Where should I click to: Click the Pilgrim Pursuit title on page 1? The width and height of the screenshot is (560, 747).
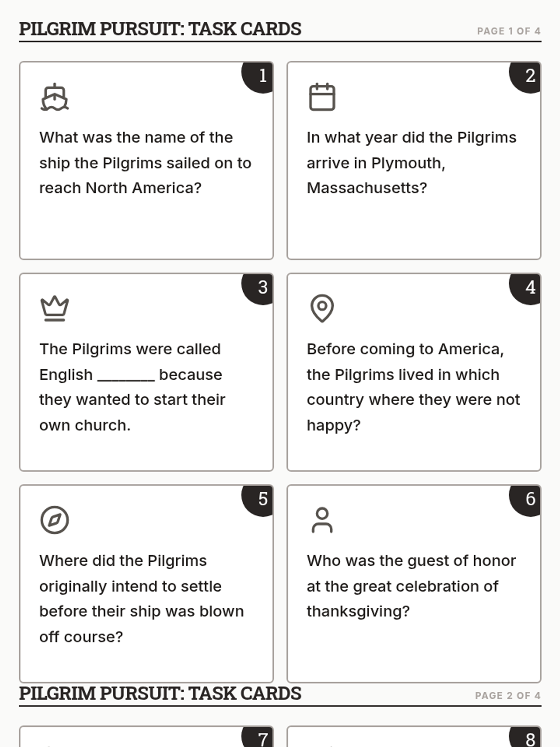160,29
